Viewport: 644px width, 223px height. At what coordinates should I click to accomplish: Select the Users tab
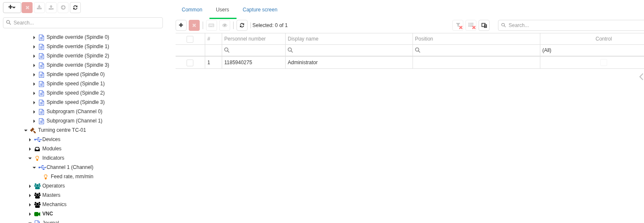(223, 10)
